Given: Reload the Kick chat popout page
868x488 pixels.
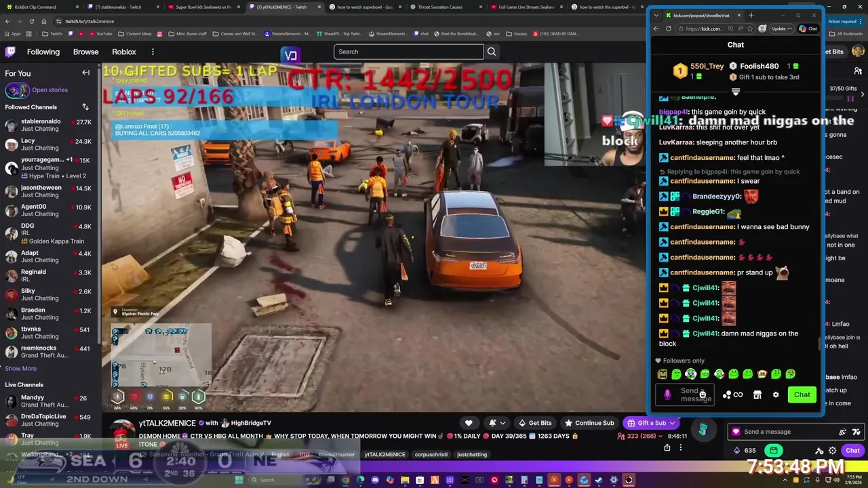Looking at the screenshot, I should [x=669, y=28].
